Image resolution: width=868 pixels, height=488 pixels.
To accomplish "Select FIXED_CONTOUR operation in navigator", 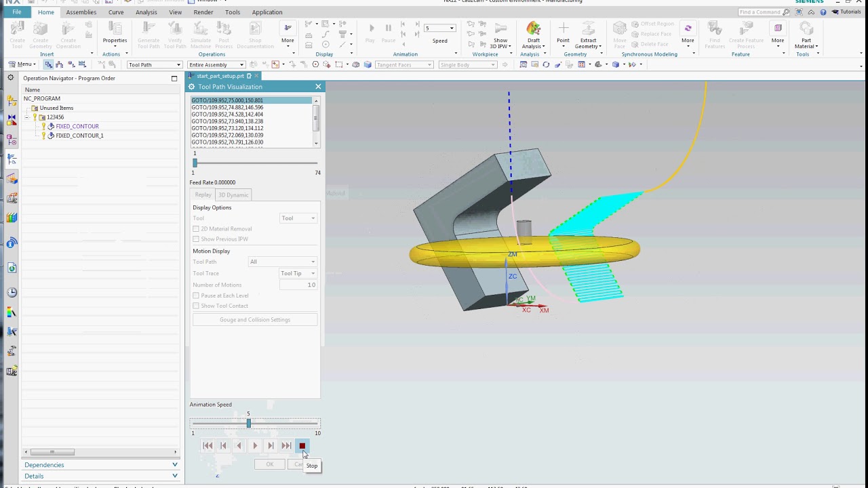I will point(77,127).
